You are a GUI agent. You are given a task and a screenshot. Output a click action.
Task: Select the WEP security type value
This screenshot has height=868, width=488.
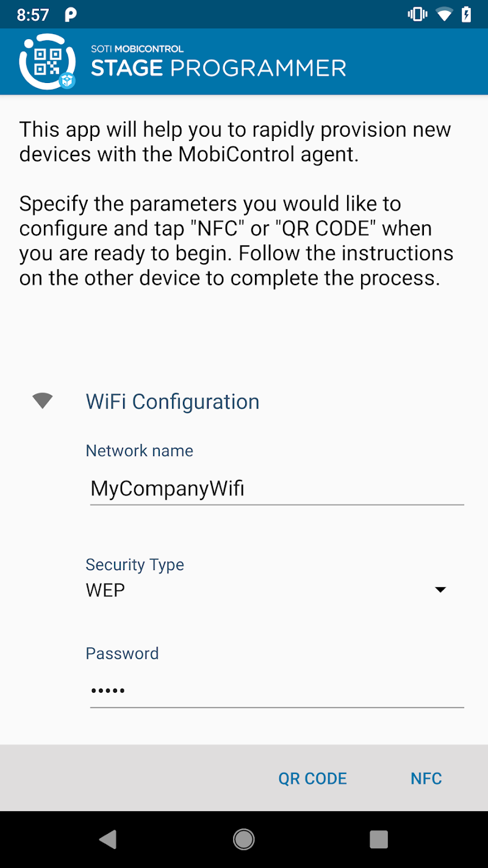(x=106, y=590)
